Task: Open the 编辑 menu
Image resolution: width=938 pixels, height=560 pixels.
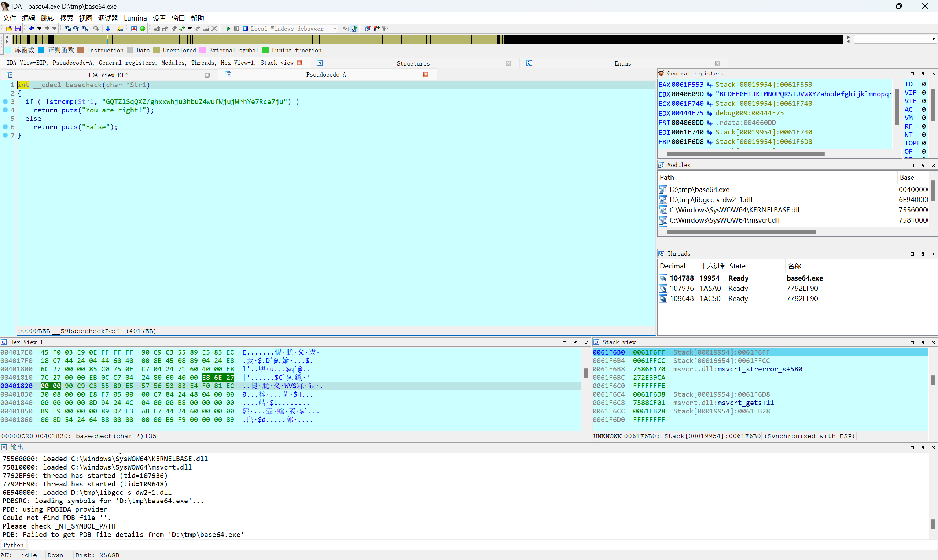Action: (28, 18)
